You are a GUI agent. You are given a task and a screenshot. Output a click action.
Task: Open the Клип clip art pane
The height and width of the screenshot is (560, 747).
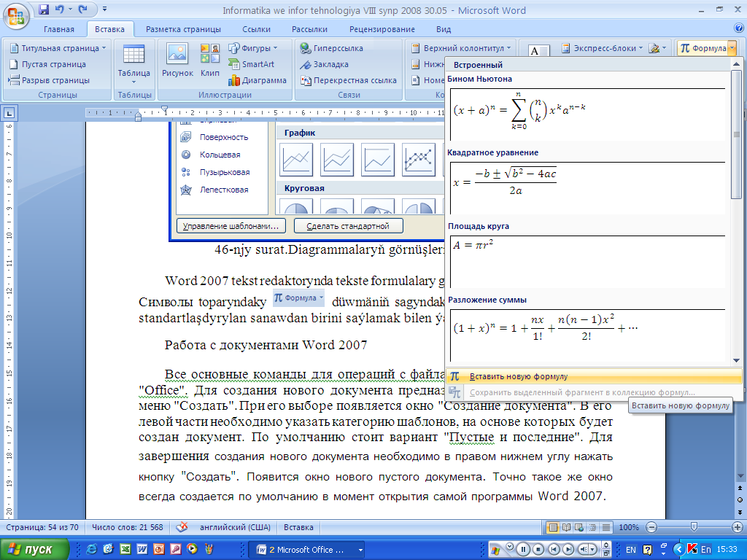tap(209, 60)
